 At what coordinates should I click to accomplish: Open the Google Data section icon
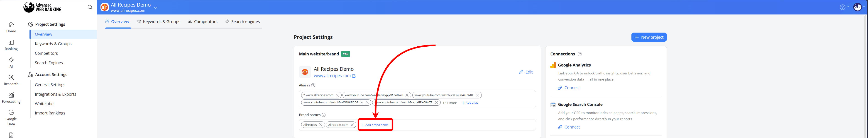[x=11, y=112]
